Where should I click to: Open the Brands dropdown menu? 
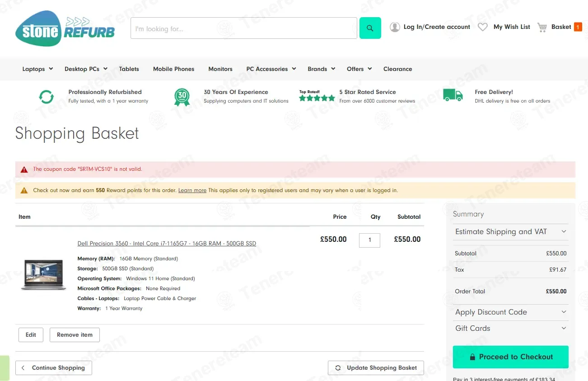(x=321, y=69)
